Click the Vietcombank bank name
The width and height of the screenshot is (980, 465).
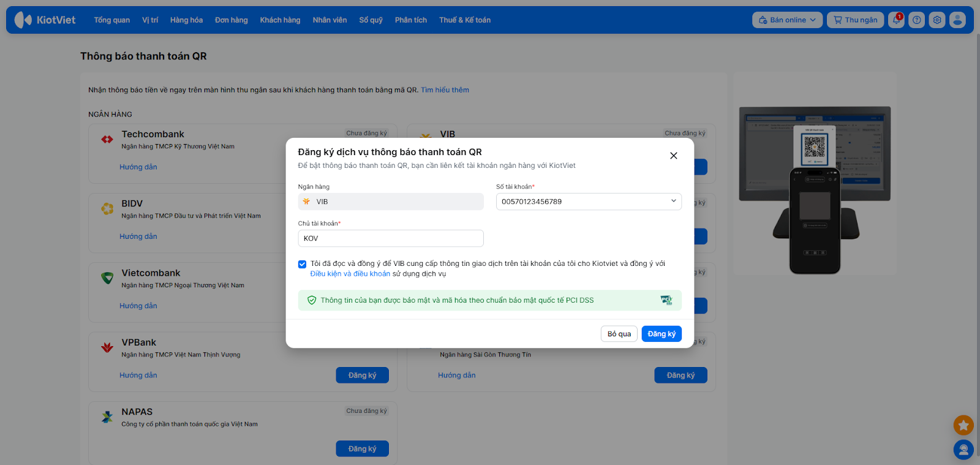click(151, 273)
